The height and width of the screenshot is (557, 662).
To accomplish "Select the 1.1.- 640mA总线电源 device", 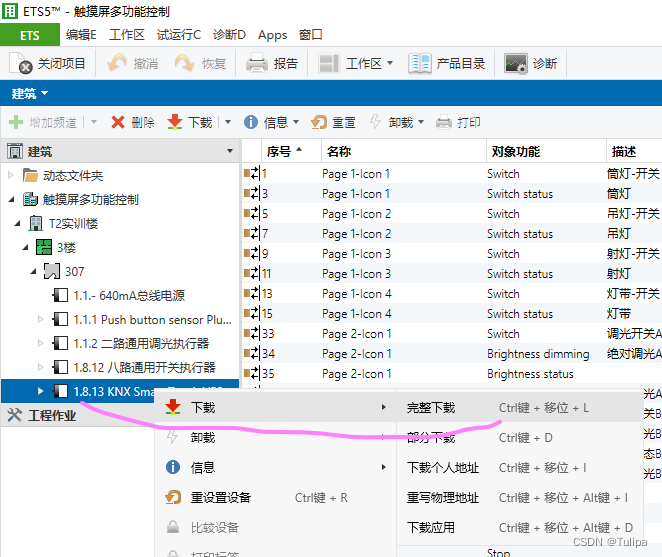I will [129, 295].
